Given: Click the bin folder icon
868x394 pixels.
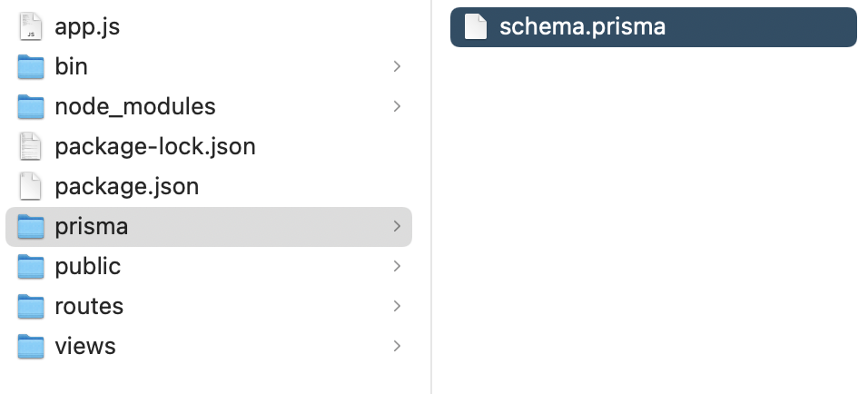Looking at the screenshot, I should pyautogui.click(x=31, y=66).
